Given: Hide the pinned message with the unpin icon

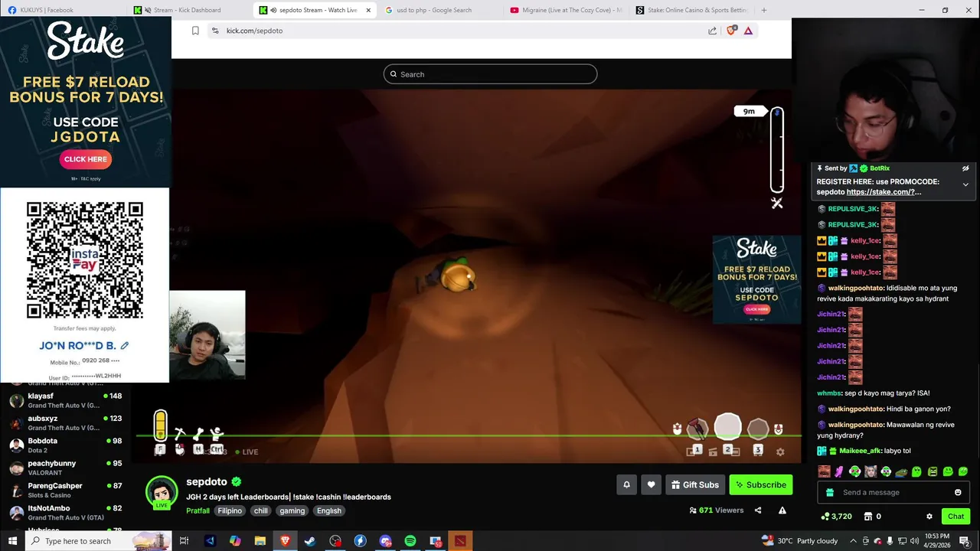Looking at the screenshot, I should 965,168.
